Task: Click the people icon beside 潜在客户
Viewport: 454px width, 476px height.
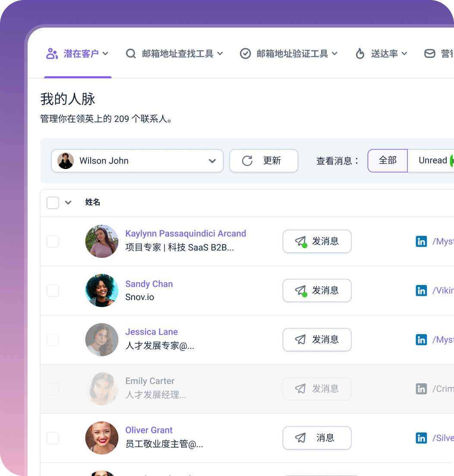Action: click(x=52, y=54)
